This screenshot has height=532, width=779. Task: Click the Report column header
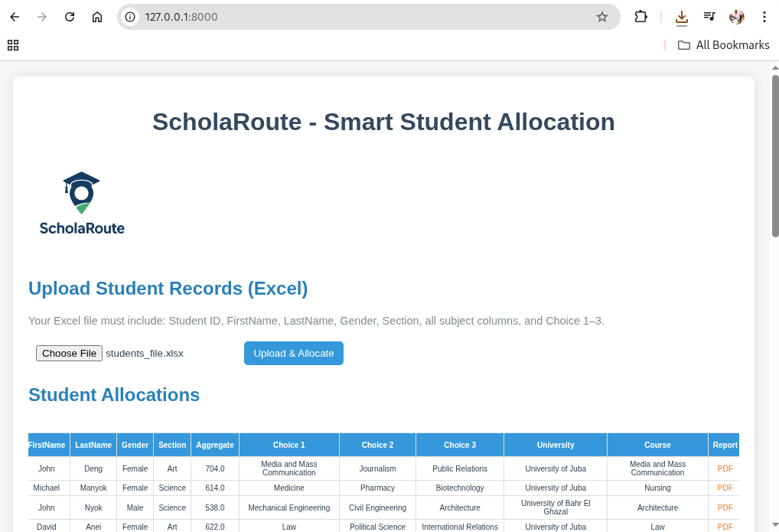(725, 445)
